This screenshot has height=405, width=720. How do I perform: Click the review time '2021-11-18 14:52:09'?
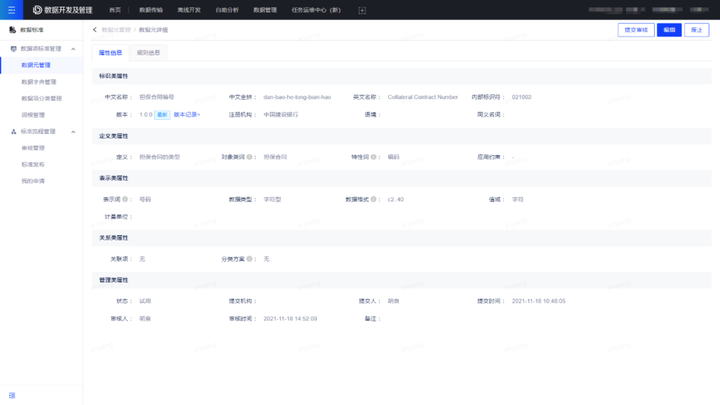[290, 319]
